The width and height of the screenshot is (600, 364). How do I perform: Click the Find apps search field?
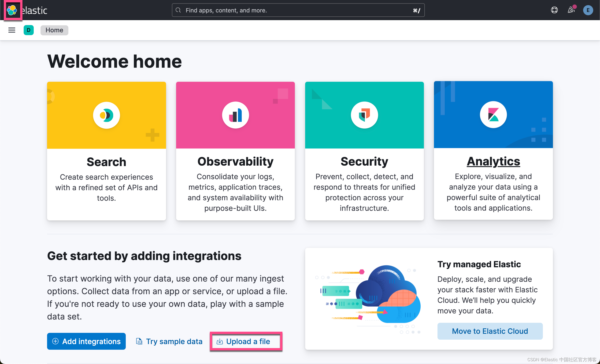[298, 10]
